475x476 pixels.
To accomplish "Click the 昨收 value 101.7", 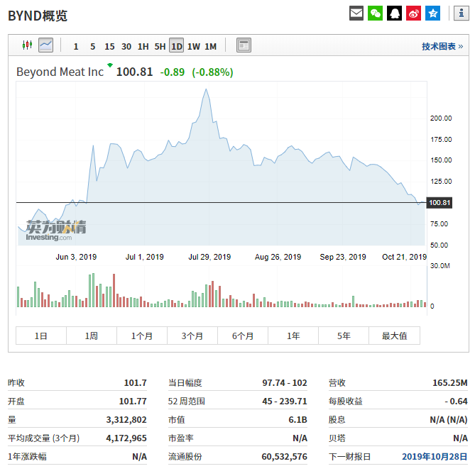I will [x=135, y=382].
